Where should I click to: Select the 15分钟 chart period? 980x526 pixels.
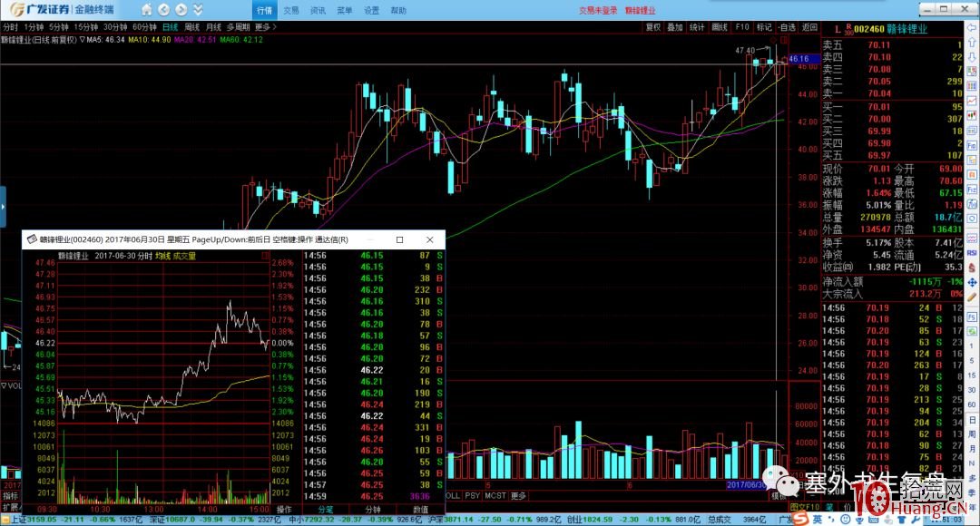(x=85, y=27)
